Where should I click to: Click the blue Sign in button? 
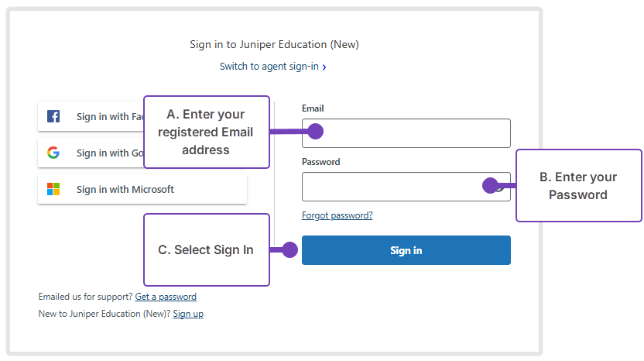point(406,250)
